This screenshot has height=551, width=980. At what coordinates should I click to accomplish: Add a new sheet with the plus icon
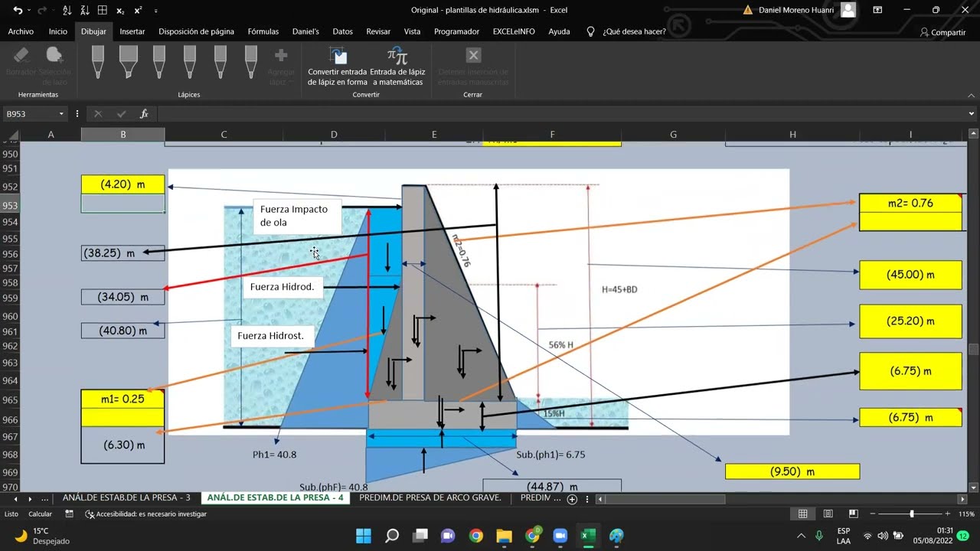point(572,498)
